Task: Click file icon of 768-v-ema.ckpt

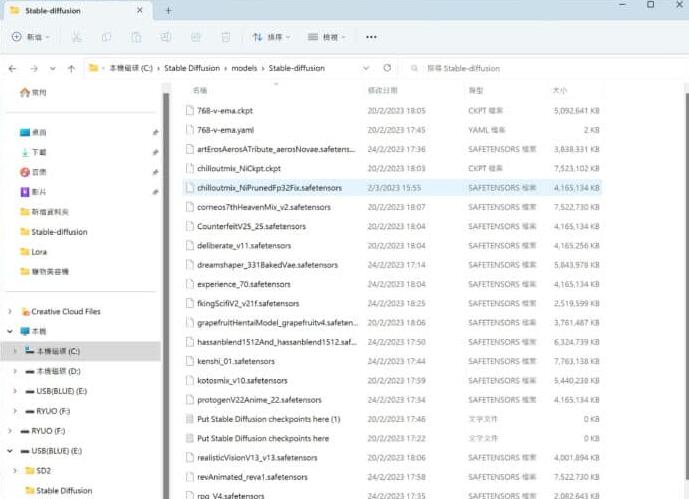Action: click(190, 111)
